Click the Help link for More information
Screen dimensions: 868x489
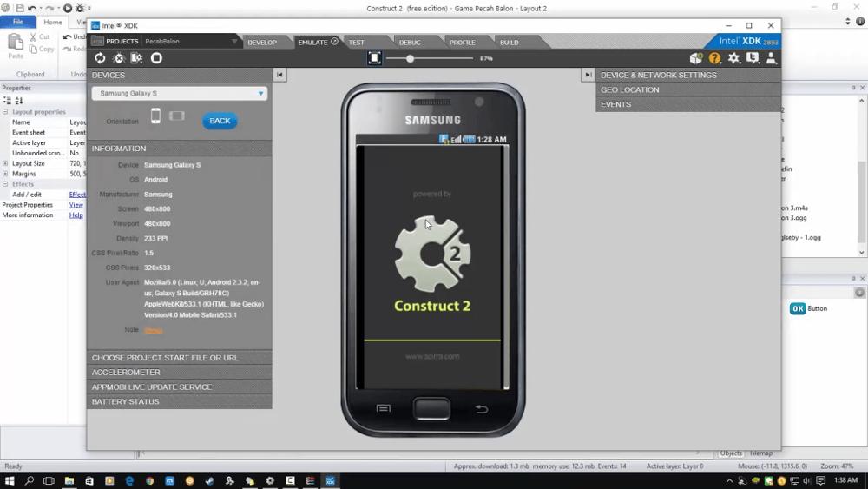tap(76, 215)
